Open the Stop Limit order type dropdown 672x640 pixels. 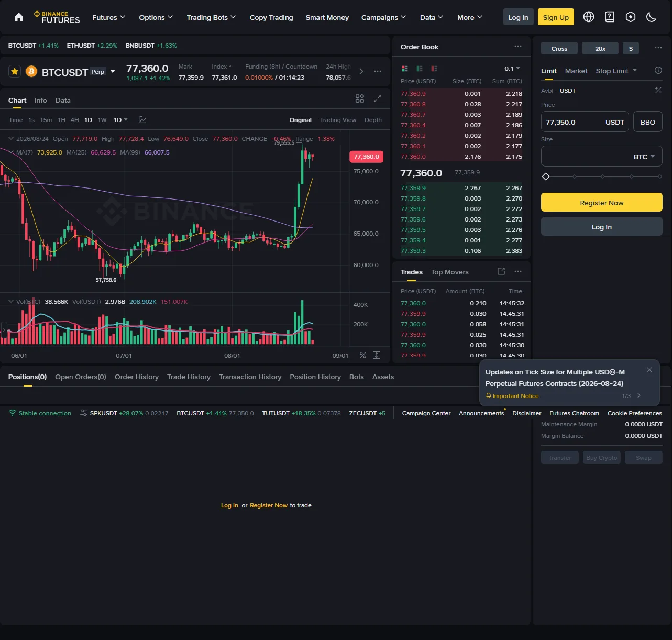pos(616,71)
